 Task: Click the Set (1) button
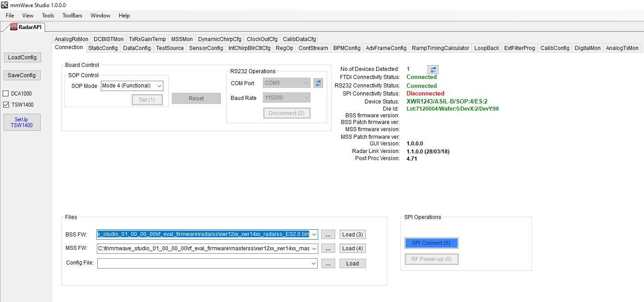[x=147, y=99]
